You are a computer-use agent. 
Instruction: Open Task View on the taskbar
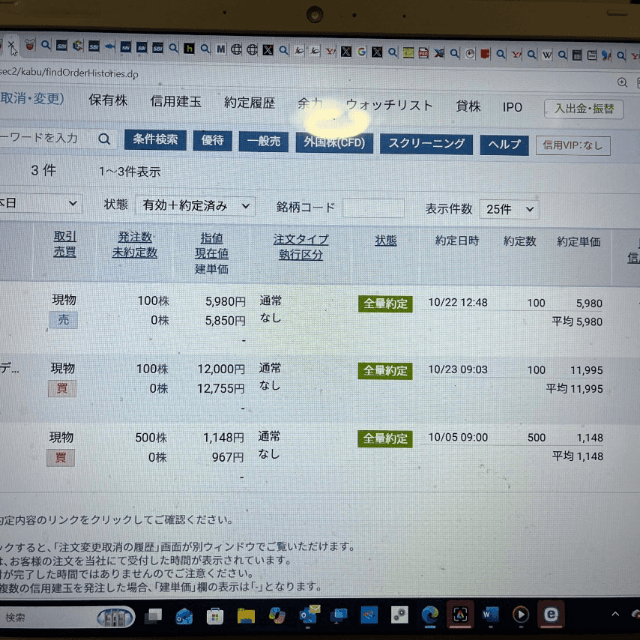click(x=153, y=616)
